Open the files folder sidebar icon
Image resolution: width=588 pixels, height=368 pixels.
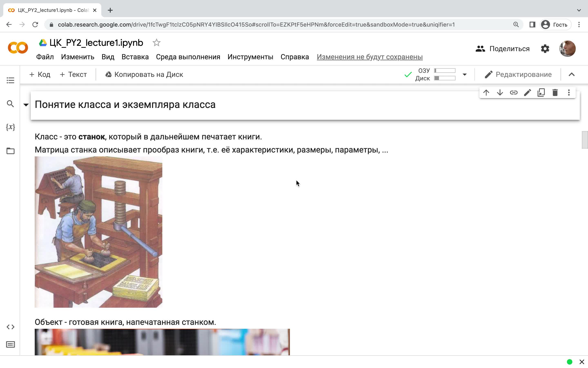tap(10, 151)
